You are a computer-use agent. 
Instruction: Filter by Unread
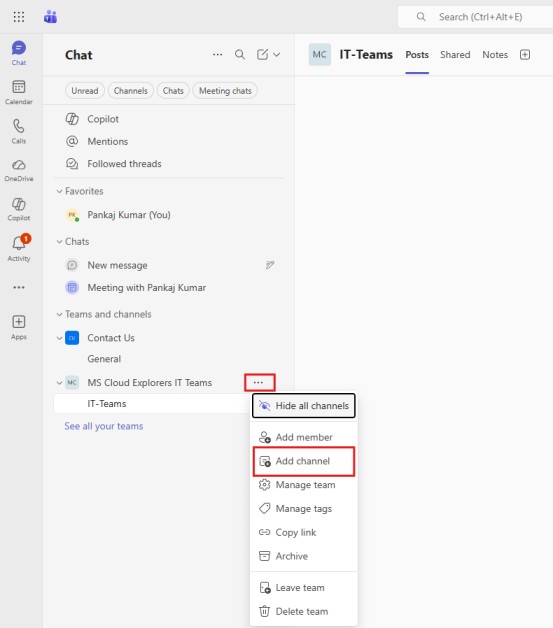pos(84,91)
